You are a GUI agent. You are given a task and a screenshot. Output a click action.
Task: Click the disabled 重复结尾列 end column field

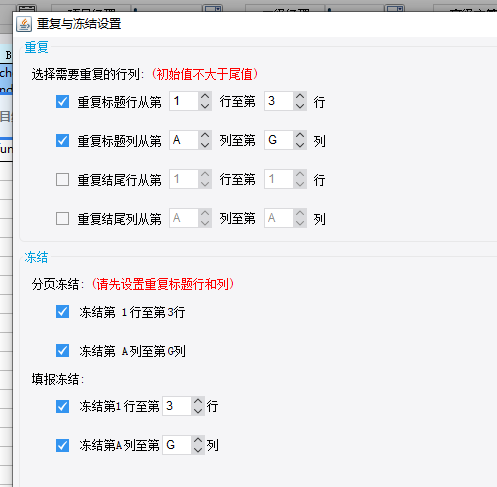click(279, 218)
